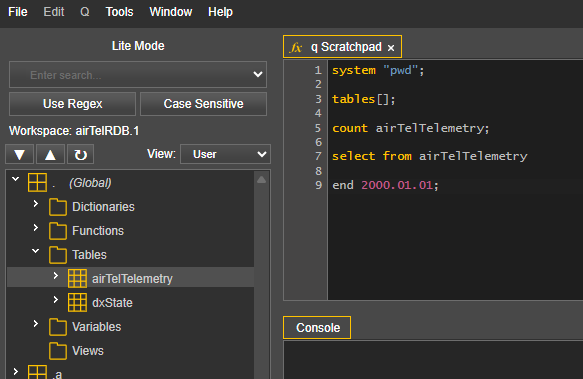Close the q Scratchpad tab

[391, 48]
